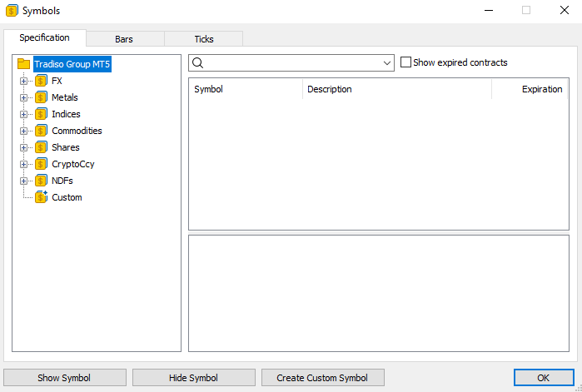Screen dimensions: 582x392
Task: Open the symbol search dropdown arrow
Action: (387, 63)
